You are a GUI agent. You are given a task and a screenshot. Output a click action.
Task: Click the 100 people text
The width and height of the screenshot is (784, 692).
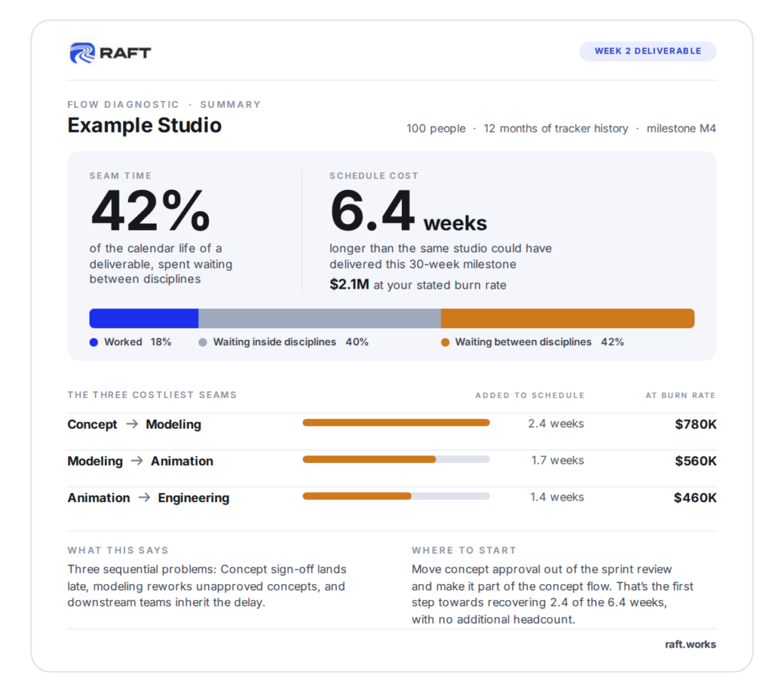pyautogui.click(x=436, y=129)
